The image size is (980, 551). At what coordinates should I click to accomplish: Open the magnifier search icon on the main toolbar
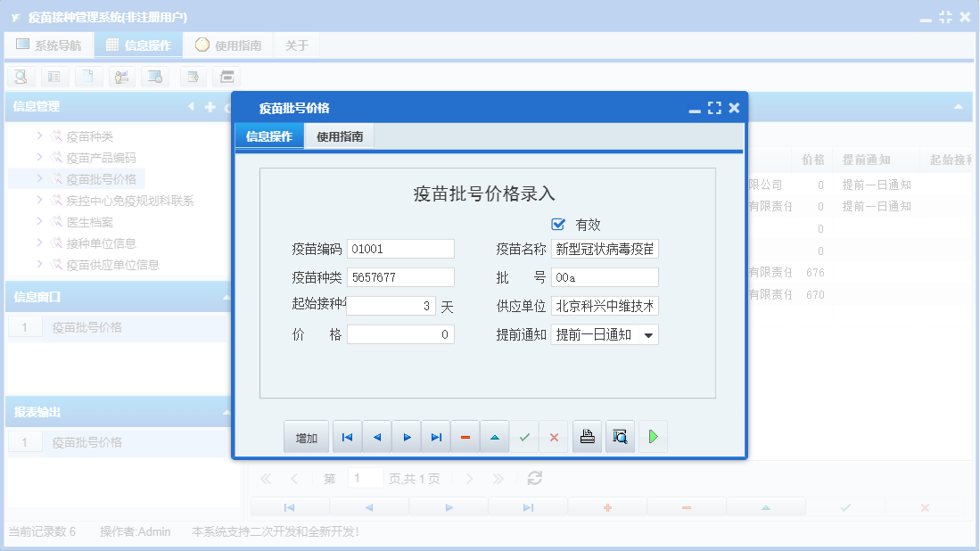coord(20,77)
